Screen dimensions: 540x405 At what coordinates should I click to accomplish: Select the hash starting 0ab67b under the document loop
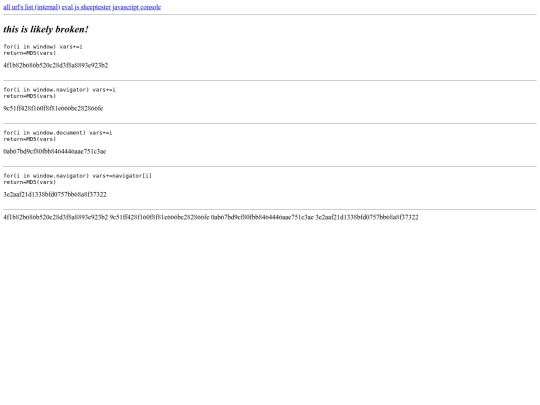tap(54, 151)
